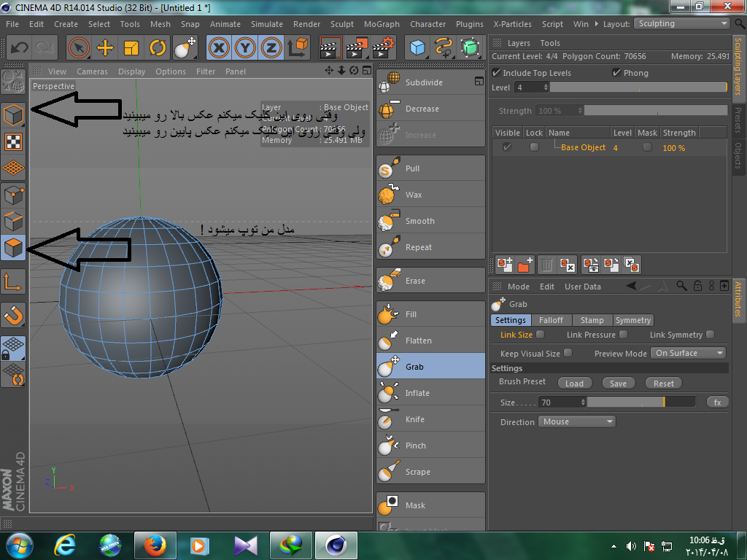Image resolution: width=747 pixels, height=560 pixels.
Task: Select the Pinch sculpt brush
Action: coord(430,446)
